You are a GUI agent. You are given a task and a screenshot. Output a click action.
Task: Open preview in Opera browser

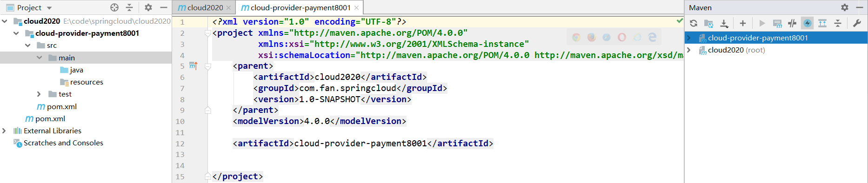[x=622, y=37]
